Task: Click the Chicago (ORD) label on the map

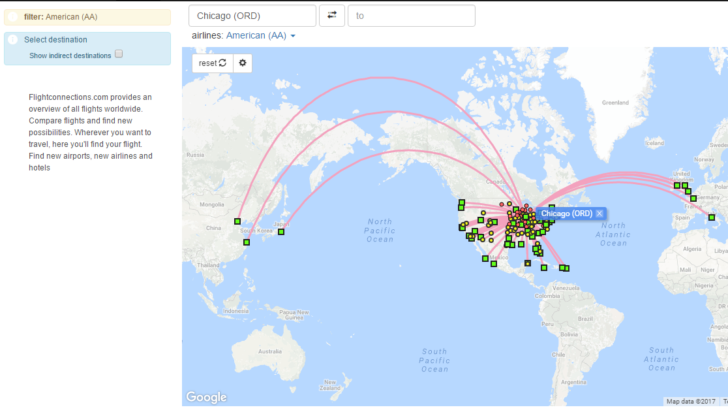Action: 566,214
